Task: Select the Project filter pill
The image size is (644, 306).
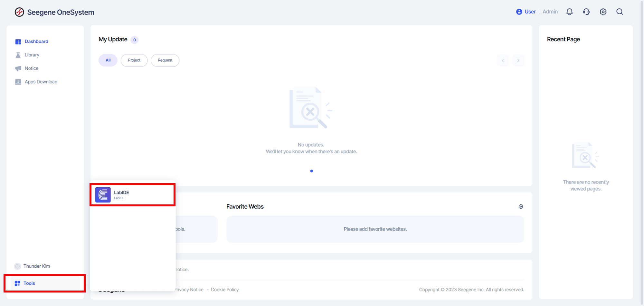Action: tap(134, 60)
